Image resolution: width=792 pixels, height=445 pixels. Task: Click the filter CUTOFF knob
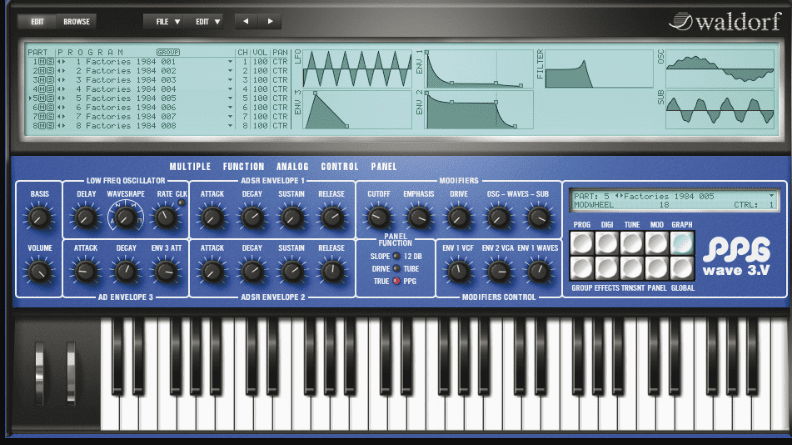tap(377, 216)
